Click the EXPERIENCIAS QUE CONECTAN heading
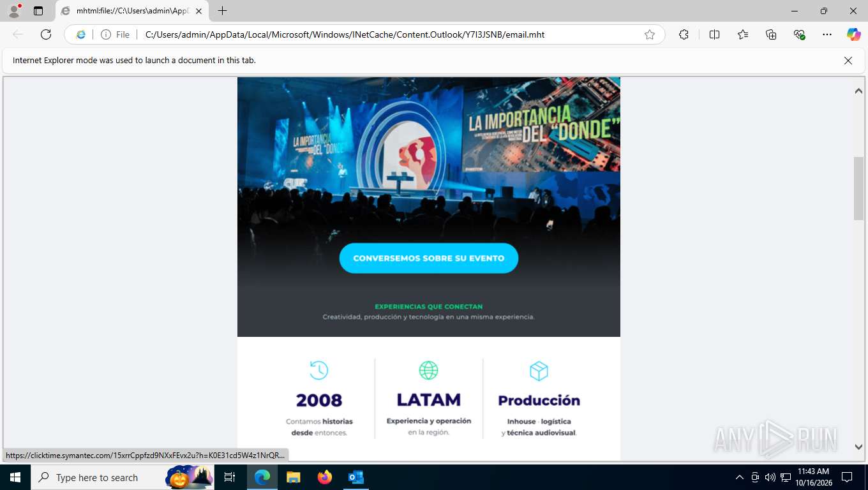The width and height of the screenshot is (868, 490). point(428,307)
